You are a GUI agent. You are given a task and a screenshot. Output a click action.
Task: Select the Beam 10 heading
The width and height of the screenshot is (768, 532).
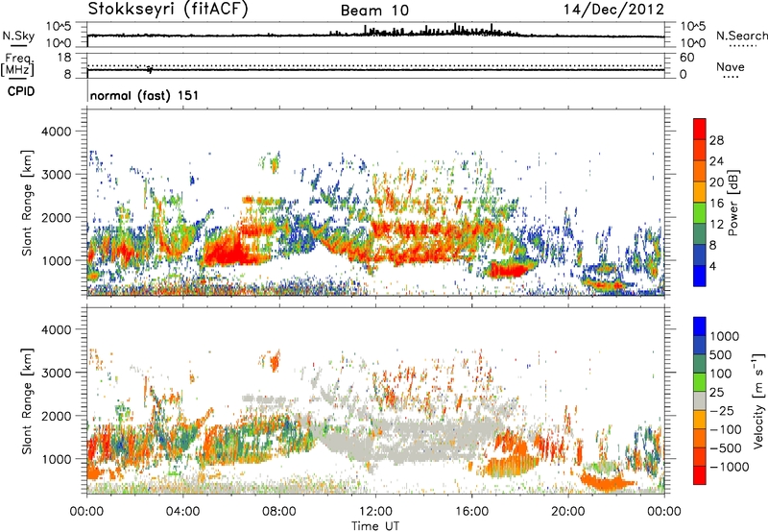[374, 11]
